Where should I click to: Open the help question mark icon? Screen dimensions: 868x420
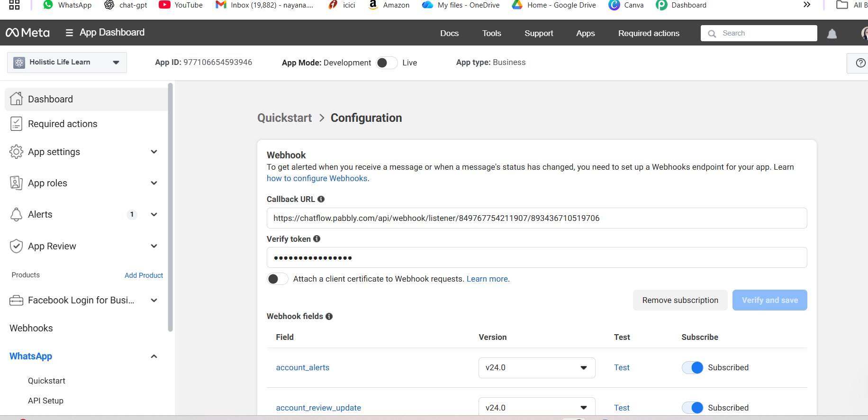click(x=860, y=63)
